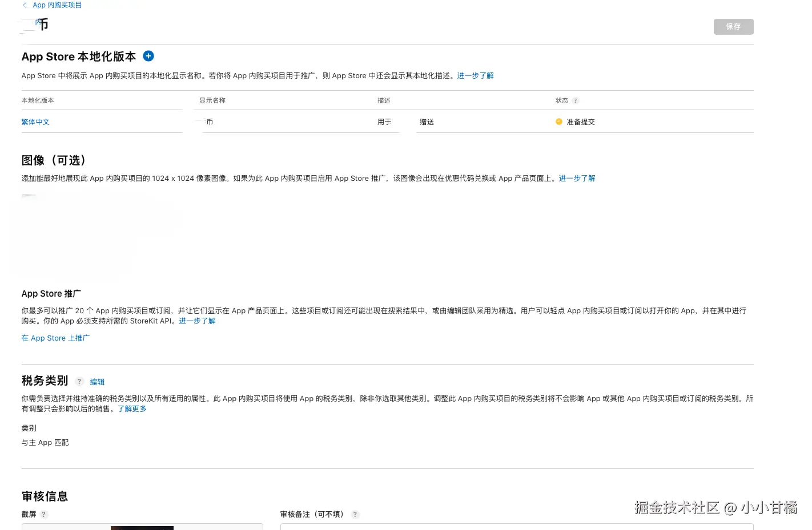Click 了解更多 in the 税务类别 section
This screenshot has height=530, width=812.
132,408
